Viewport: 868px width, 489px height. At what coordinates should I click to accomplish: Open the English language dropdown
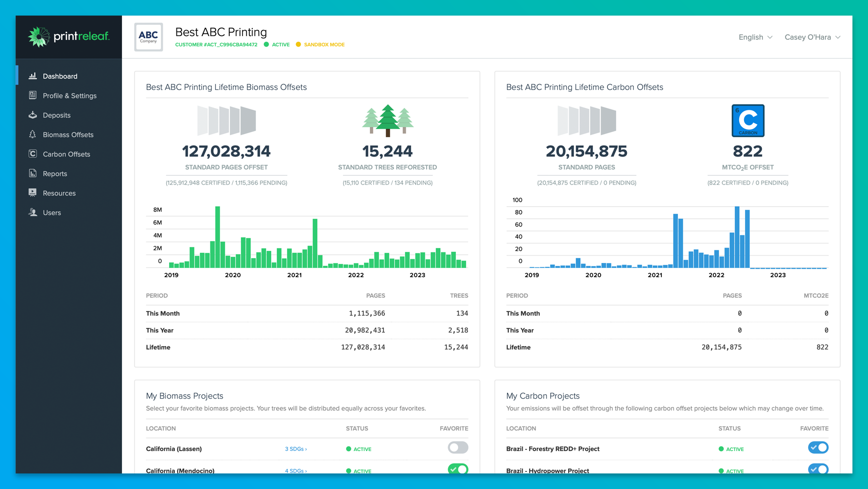pyautogui.click(x=755, y=37)
